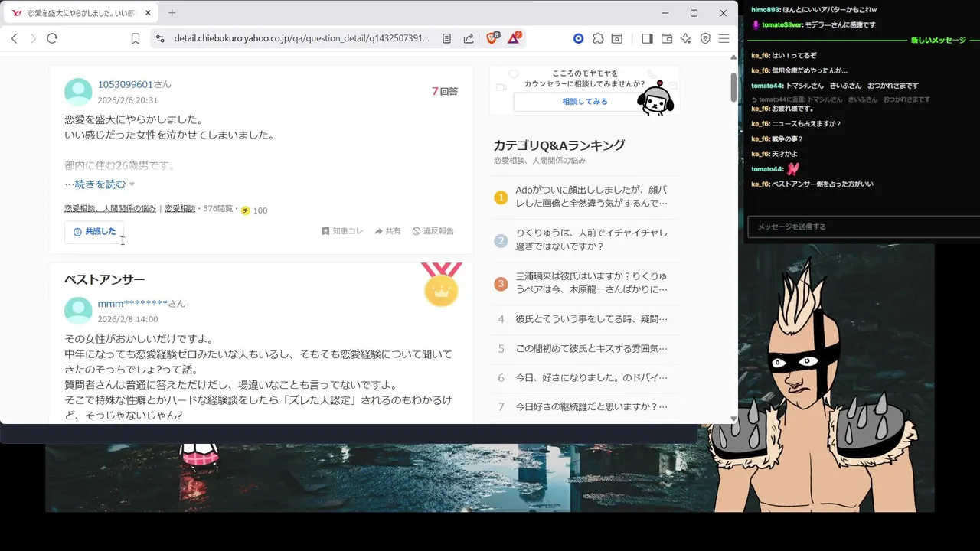The image size is (980, 551).
Task: Click the page vertical scrollbar thumb
Action: click(x=733, y=87)
